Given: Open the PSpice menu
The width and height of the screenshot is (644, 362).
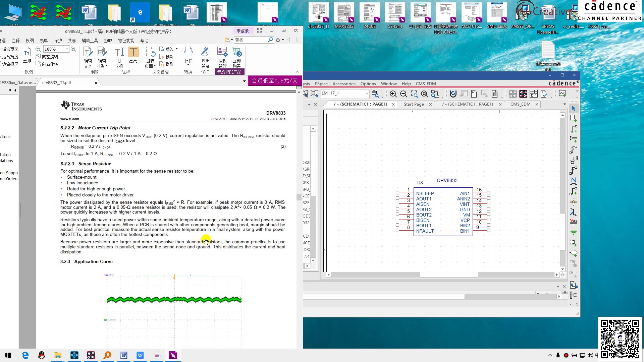Looking at the screenshot, I should [x=321, y=83].
